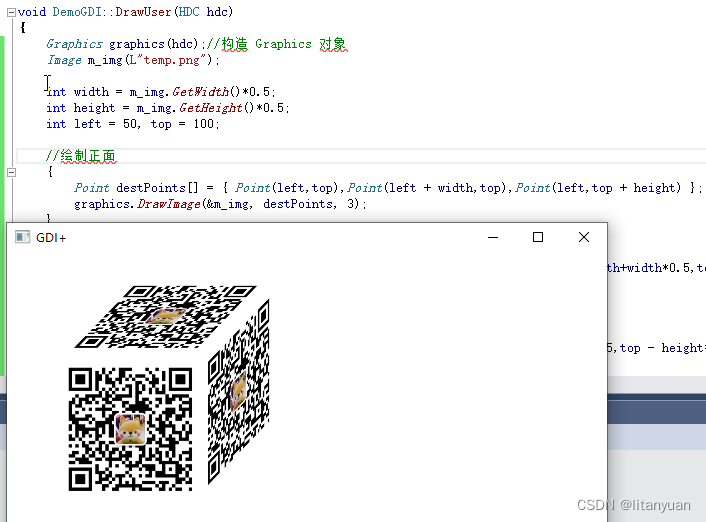This screenshot has width=706, height=522.
Task: Click the "Image" type keyword
Action: (64, 60)
